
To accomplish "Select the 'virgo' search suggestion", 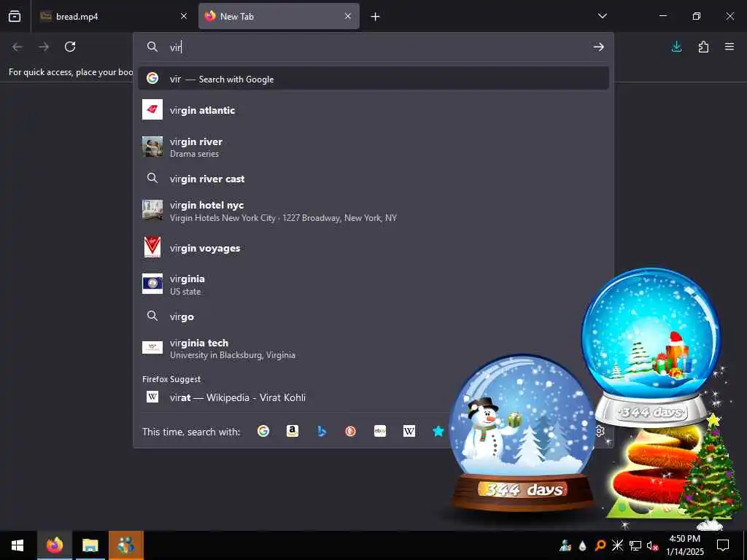I will point(373,316).
